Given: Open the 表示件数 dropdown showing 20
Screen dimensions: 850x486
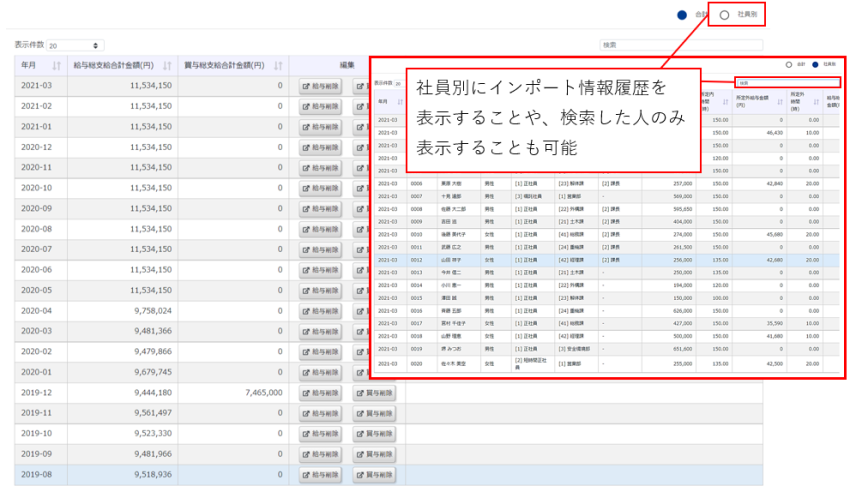Looking at the screenshot, I should 75,45.
